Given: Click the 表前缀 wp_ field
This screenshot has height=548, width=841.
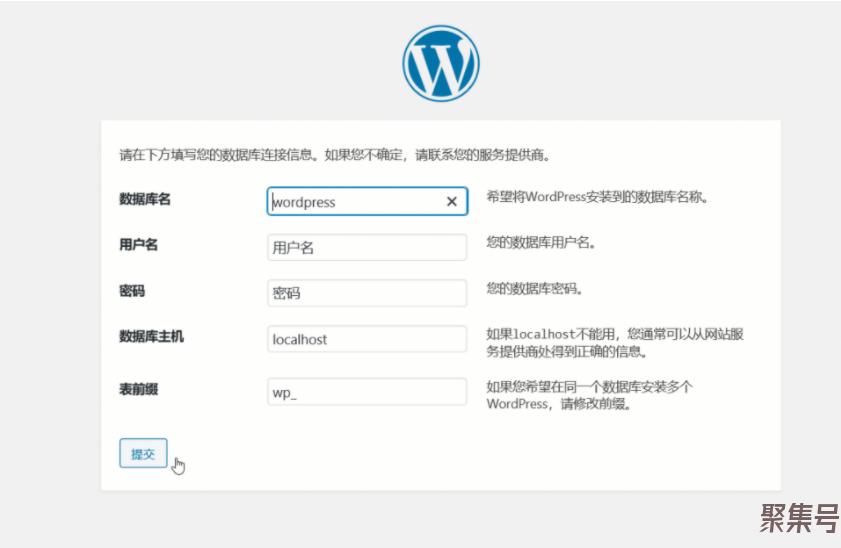Looking at the screenshot, I should [x=367, y=392].
